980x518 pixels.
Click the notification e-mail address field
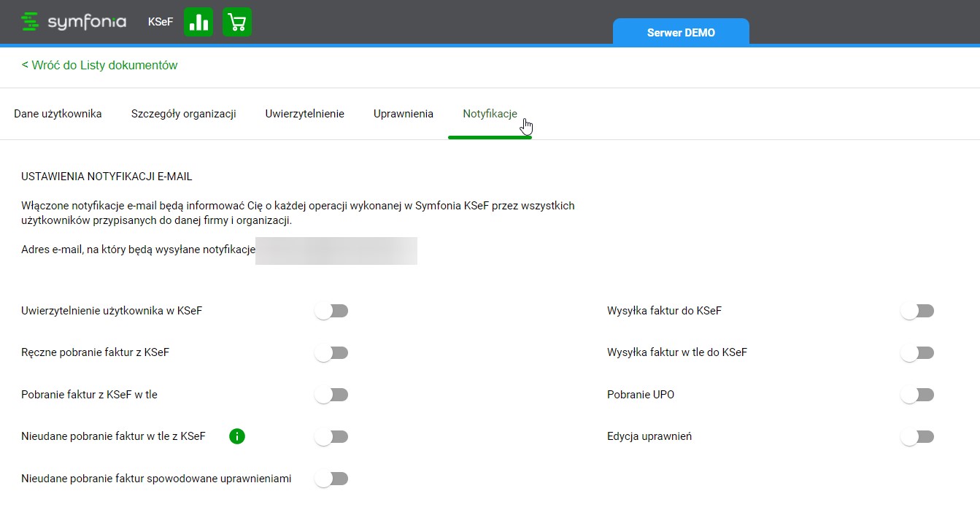(x=336, y=250)
